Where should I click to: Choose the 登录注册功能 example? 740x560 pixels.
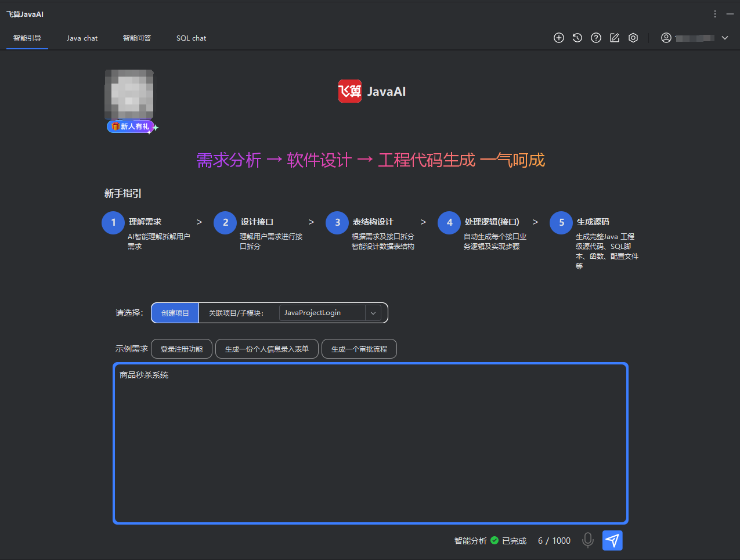[182, 349]
